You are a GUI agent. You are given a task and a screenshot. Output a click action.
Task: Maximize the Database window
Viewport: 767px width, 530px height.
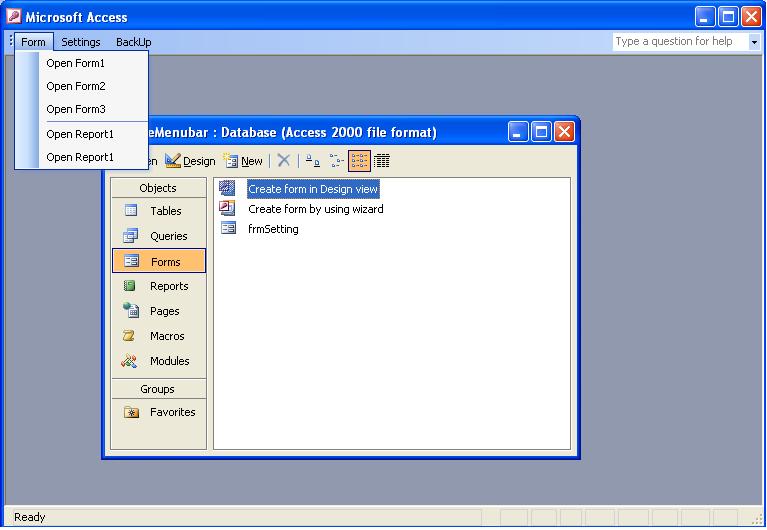click(x=541, y=132)
